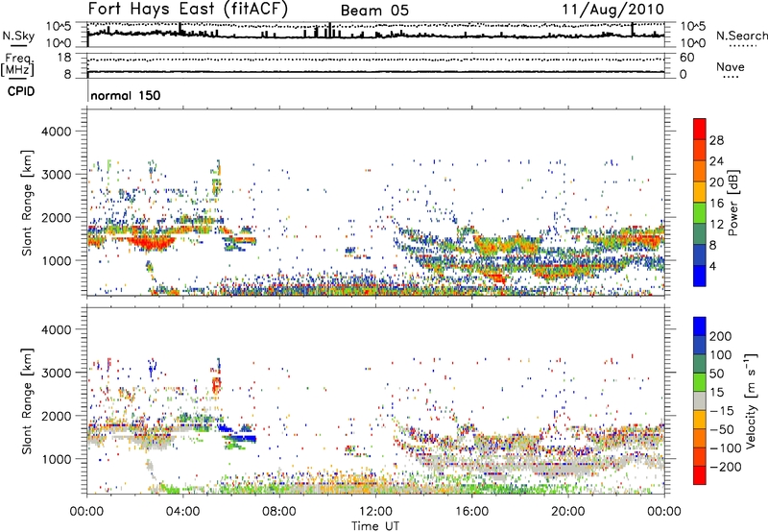This screenshot has width=768, height=532.
Task: Click the 'Velocity [m s-1]' color bar title
Action: (x=751, y=400)
